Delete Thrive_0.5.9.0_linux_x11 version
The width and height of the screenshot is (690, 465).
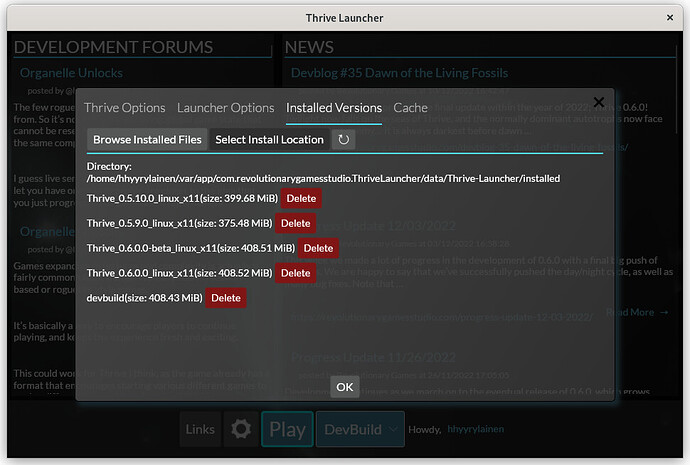click(296, 223)
